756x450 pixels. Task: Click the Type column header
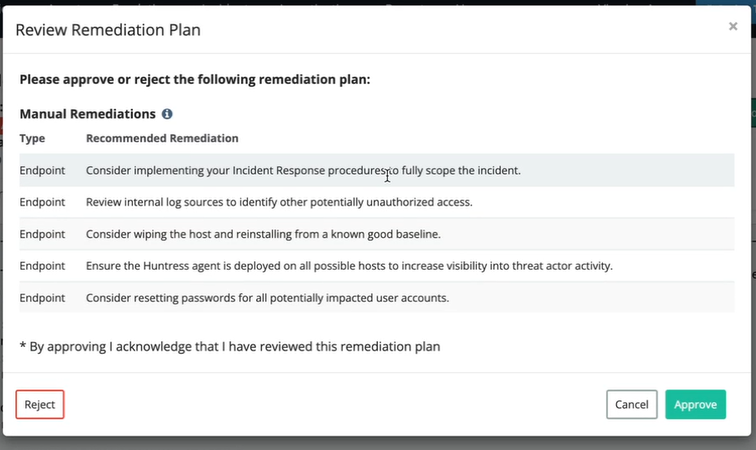(33, 138)
